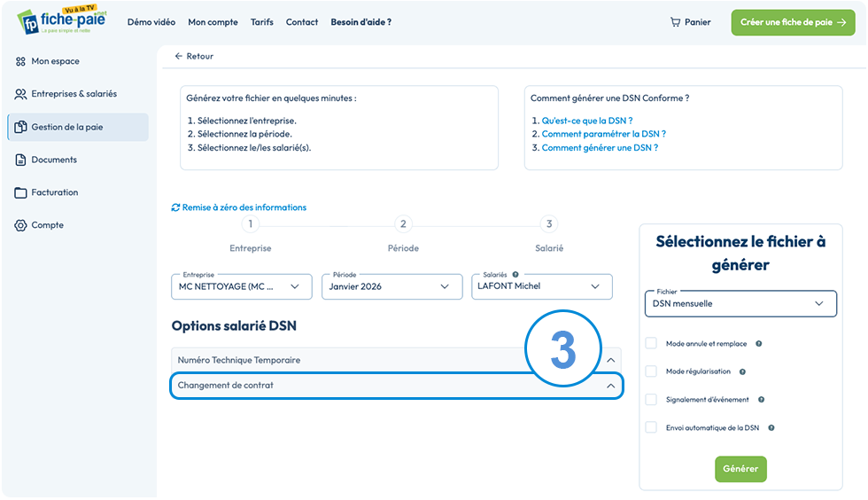Open the Entreprise dropdown MC NETTOYAGE

click(241, 286)
